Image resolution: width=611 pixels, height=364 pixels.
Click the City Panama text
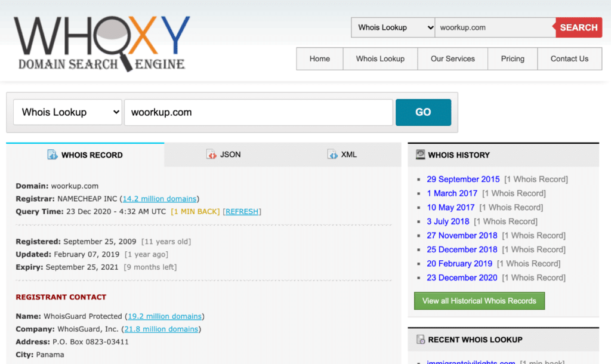coord(40,355)
